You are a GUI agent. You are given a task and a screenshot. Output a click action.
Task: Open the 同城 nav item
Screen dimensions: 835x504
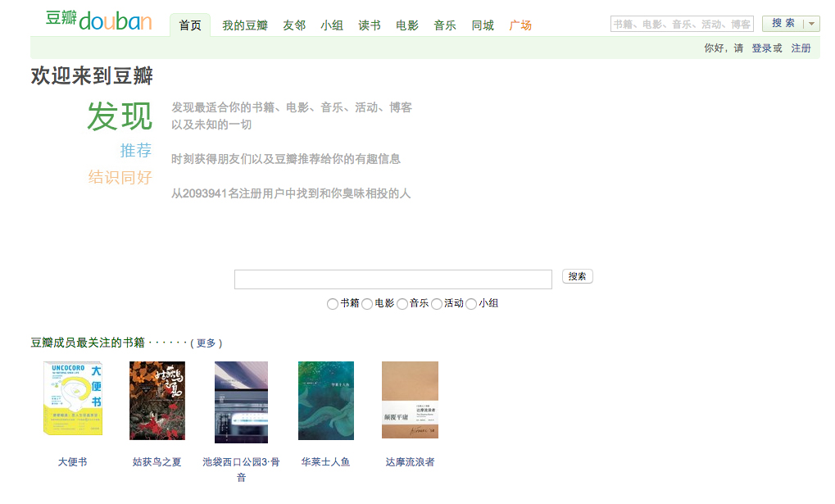point(483,25)
